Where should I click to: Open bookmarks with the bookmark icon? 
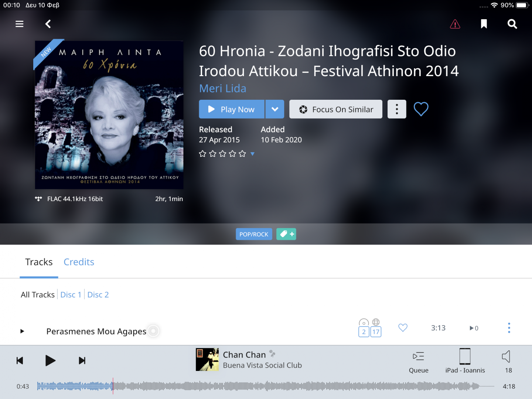click(484, 24)
